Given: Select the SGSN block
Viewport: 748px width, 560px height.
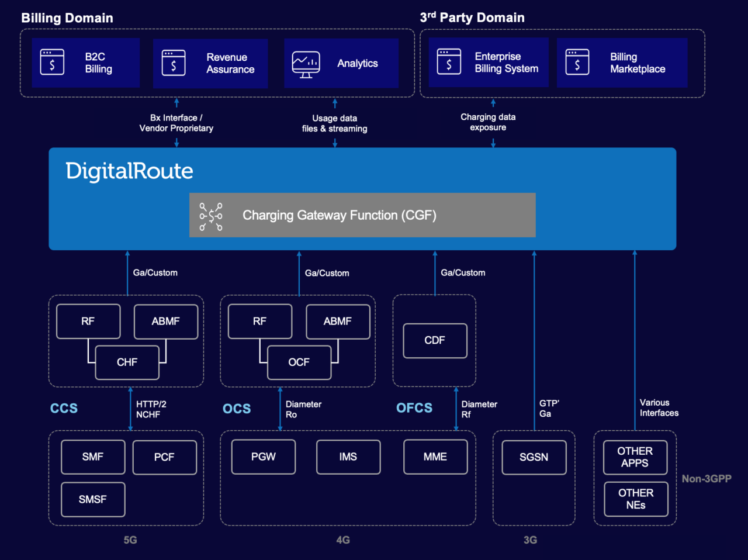Looking at the screenshot, I should (x=533, y=457).
